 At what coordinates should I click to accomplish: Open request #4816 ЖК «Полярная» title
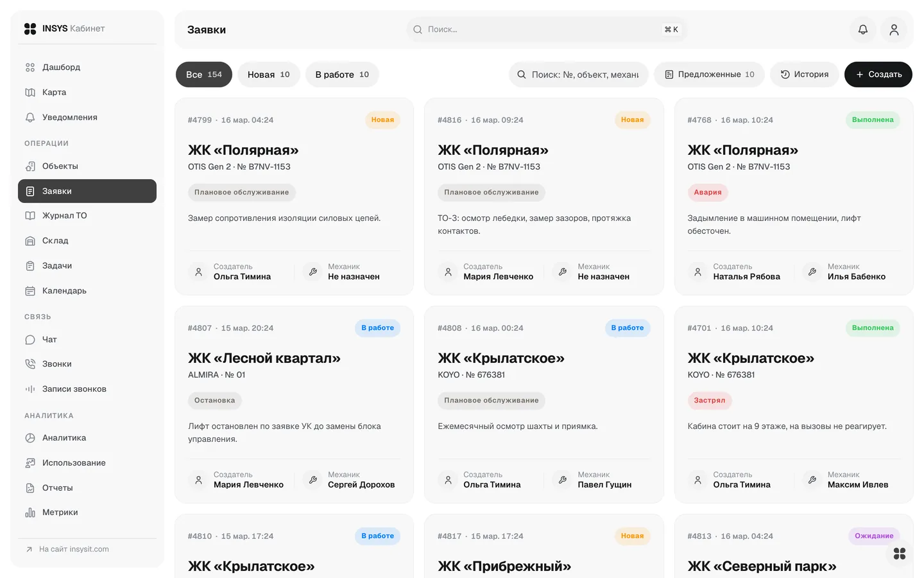point(493,150)
